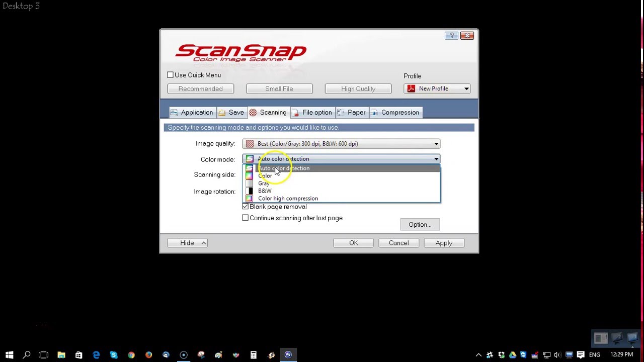Switch to the Compression tab

pos(395,113)
